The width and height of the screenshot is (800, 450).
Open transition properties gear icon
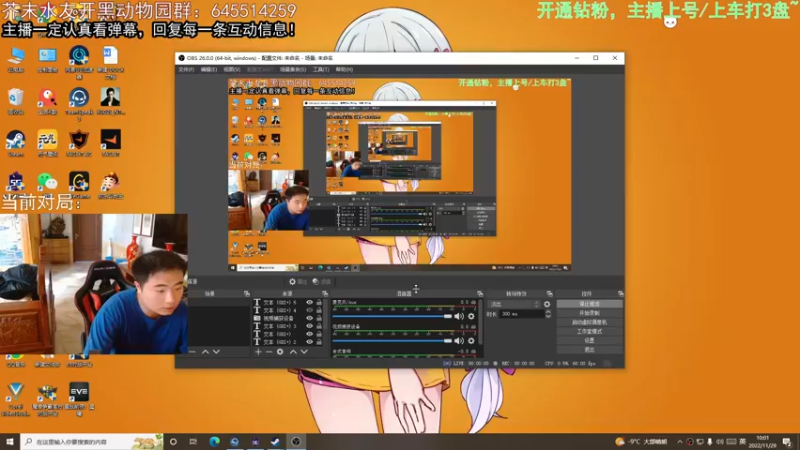pos(547,304)
